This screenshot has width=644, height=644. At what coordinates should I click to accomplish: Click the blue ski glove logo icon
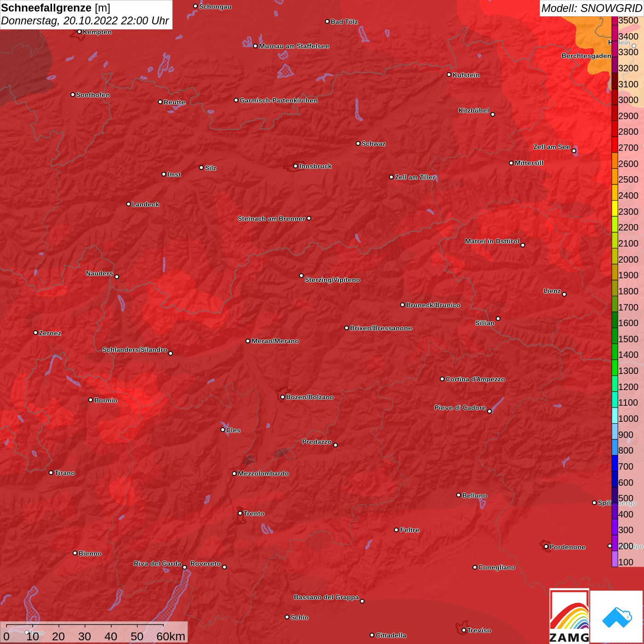tap(617, 617)
